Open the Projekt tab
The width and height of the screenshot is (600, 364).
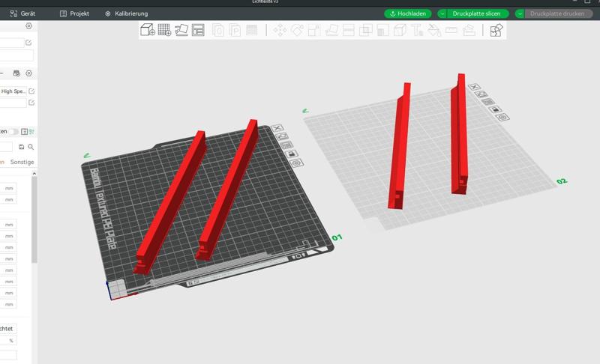pos(74,13)
